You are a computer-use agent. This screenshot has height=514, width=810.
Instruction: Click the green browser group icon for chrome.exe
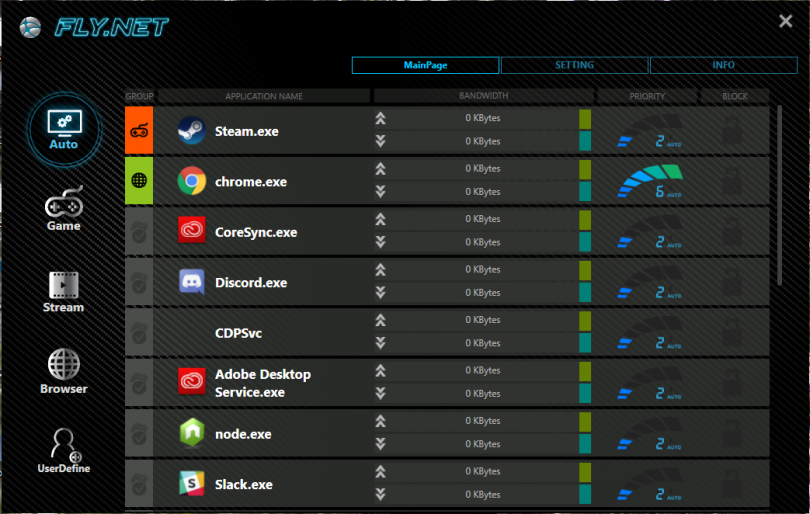pyautogui.click(x=139, y=181)
